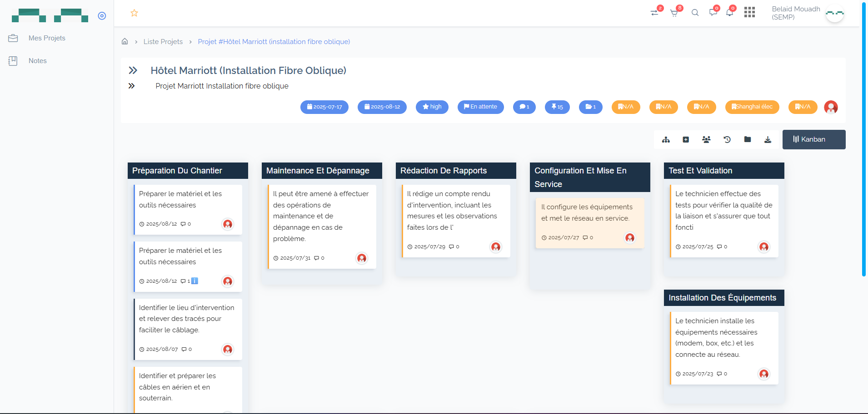Open Notes in sidebar
Image resolution: width=868 pixels, height=414 pixels.
click(37, 61)
